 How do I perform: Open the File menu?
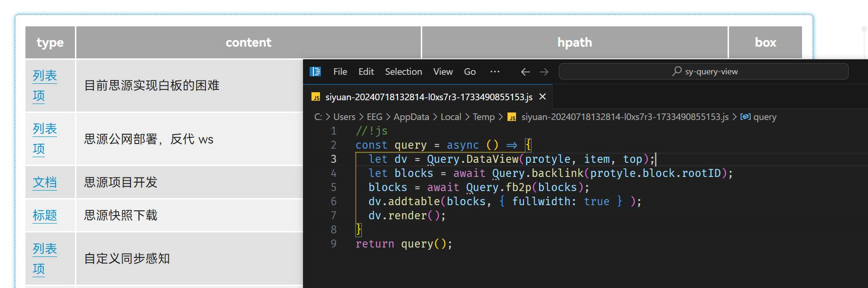tap(340, 72)
